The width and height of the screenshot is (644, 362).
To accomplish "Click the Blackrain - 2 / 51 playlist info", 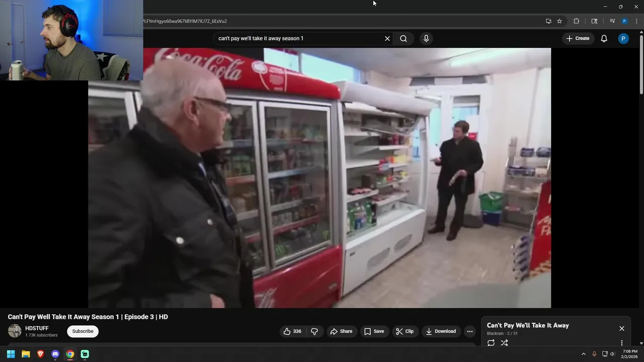I will click(502, 333).
